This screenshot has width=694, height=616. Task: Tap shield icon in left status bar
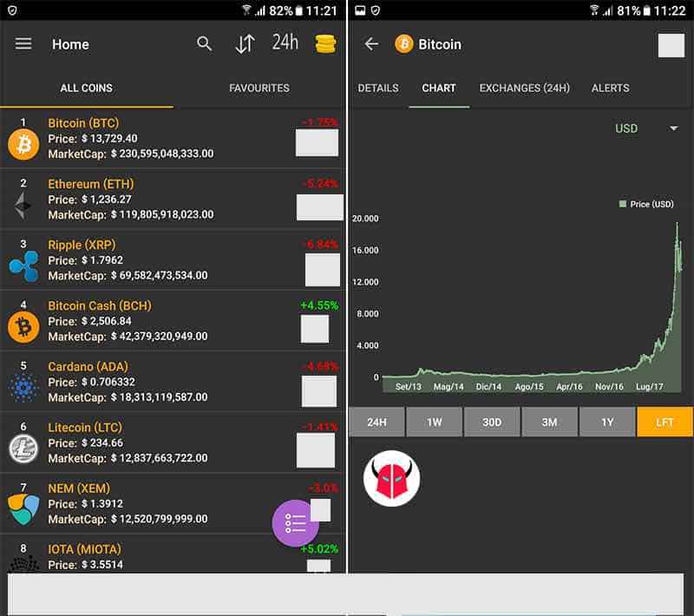(12, 10)
